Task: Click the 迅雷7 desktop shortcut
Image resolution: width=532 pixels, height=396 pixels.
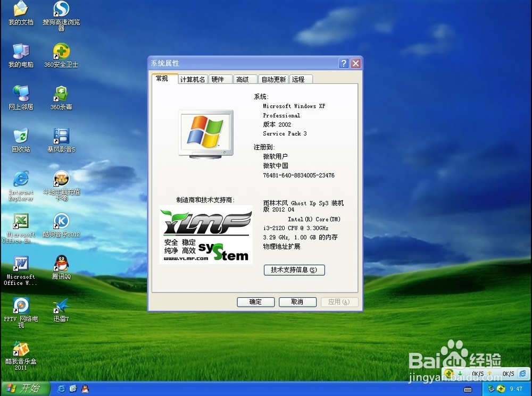Action: (x=61, y=310)
